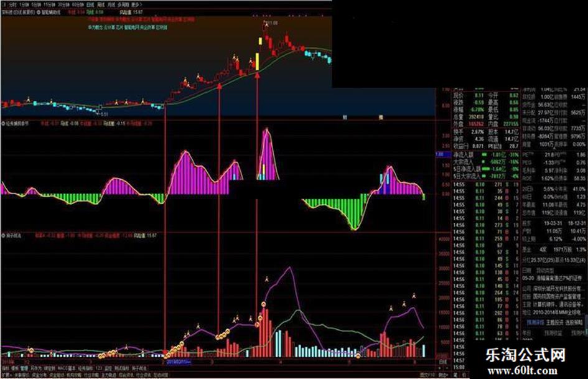The width and height of the screenshot is (588, 379).
Task: Select the 监控 tab
Action: (108, 368)
